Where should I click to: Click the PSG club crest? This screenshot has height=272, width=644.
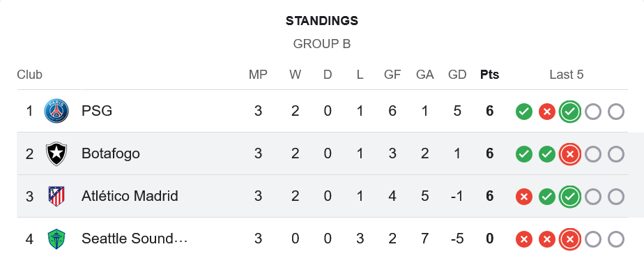pos(56,111)
